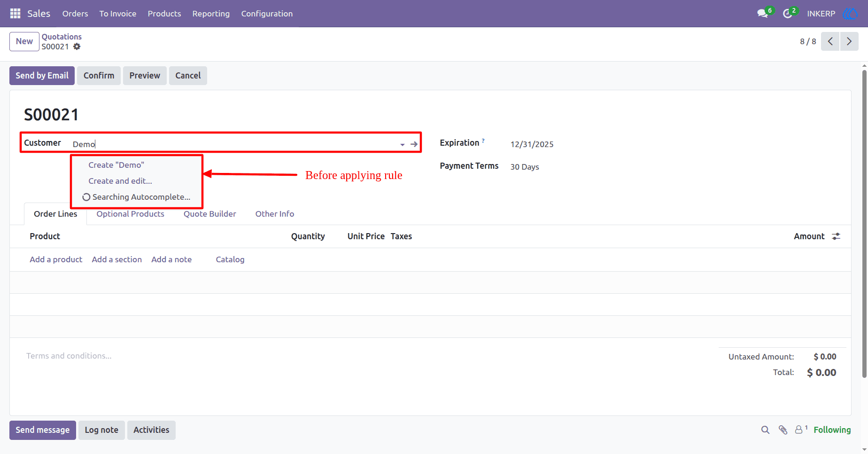Screen dimensions: 868x454
Task: Open the apps grid menu icon
Action: (15, 14)
